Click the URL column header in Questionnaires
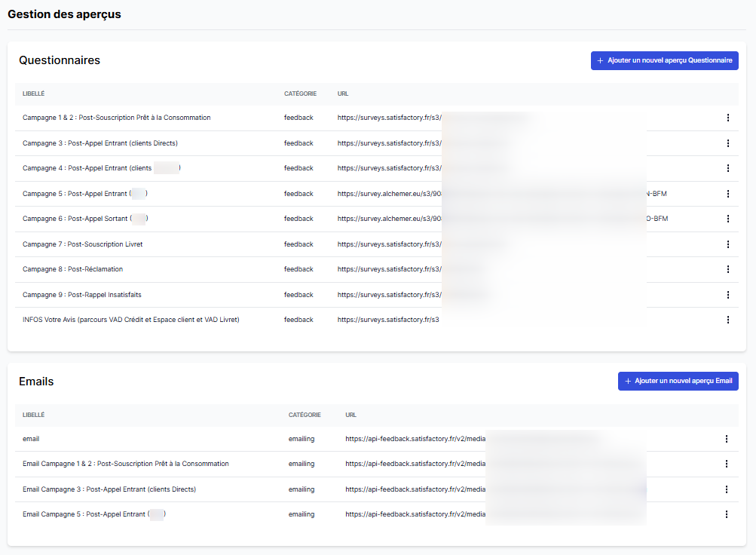 [343, 94]
